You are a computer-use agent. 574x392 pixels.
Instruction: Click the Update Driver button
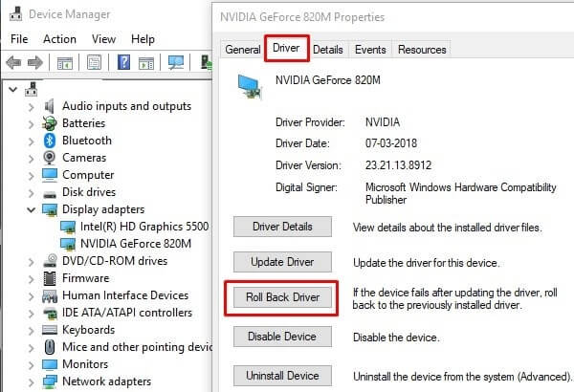click(x=282, y=262)
